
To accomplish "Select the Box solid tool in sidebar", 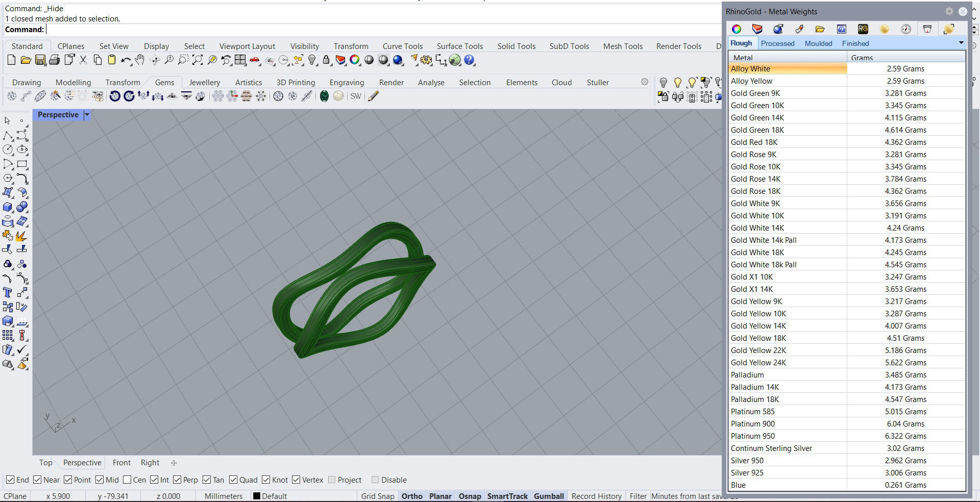I will [8, 207].
